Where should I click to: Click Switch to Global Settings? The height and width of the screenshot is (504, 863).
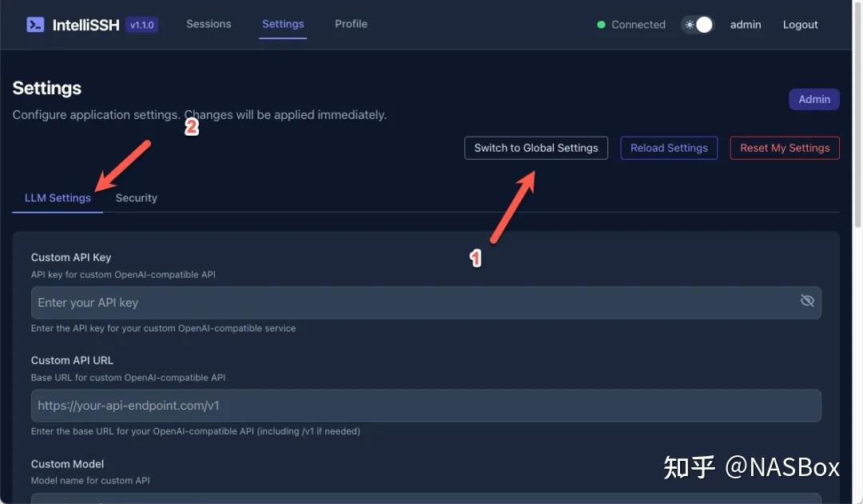(535, 148)
